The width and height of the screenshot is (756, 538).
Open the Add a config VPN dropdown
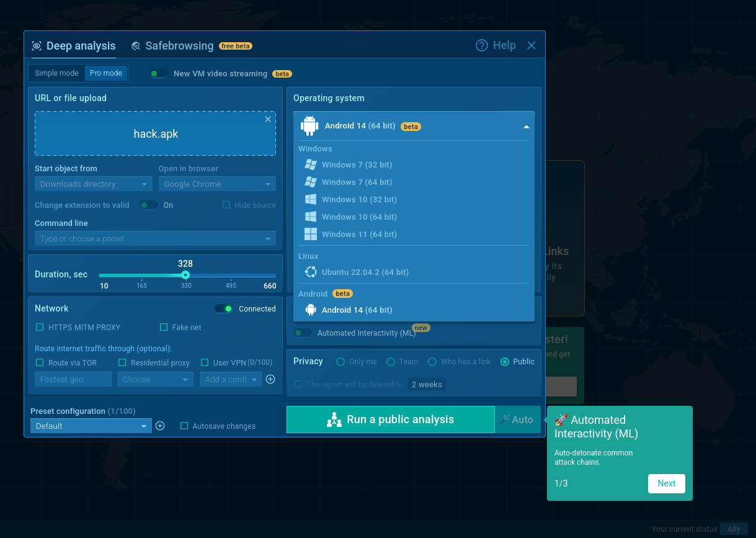231,379
